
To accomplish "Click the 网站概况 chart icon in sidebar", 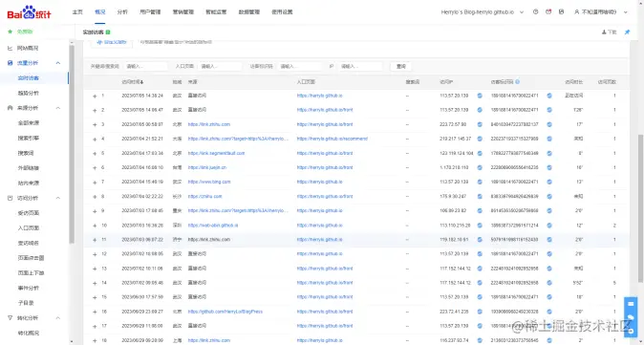I will 11,48.
